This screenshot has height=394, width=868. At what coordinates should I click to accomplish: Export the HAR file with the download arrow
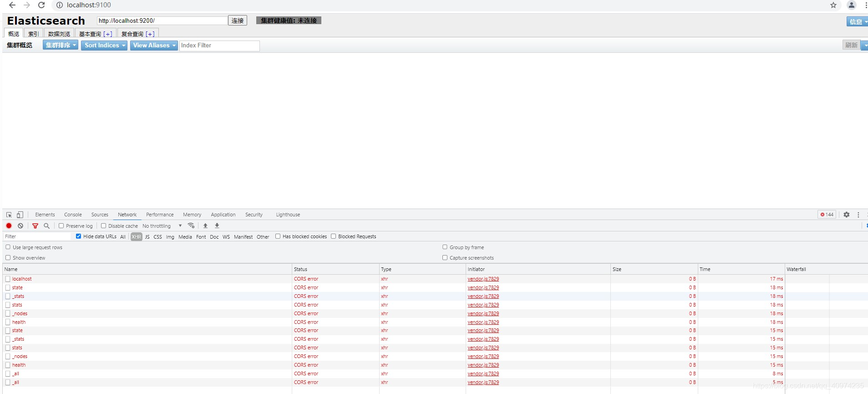[217, 225]
